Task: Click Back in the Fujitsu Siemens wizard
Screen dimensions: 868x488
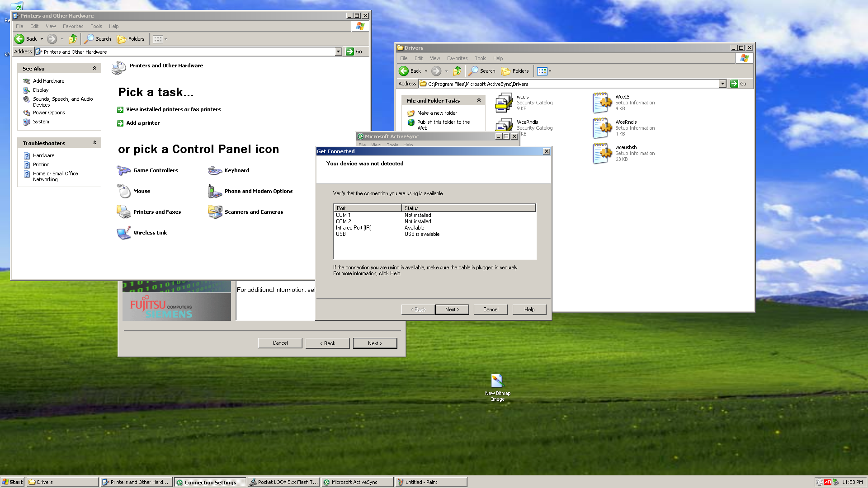Action: [327, 343]
